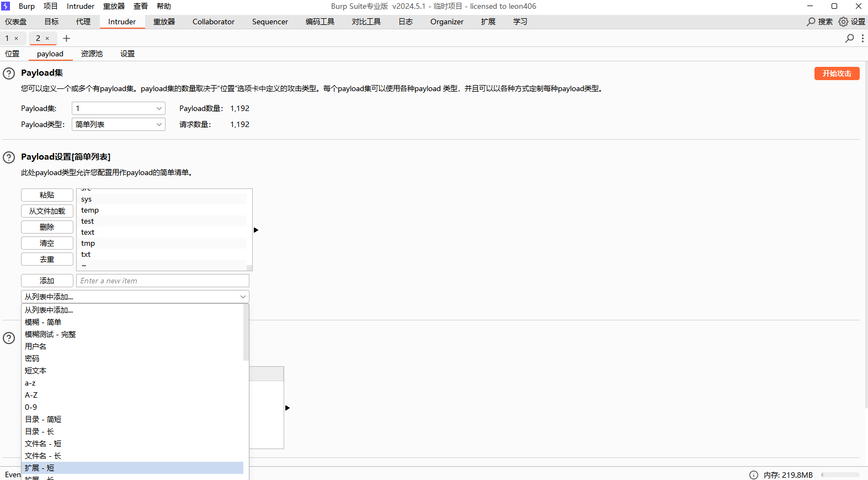Open the settings gear icon
Image resolution: width=868 pixels, height=480 pixels.
(843, 22)
